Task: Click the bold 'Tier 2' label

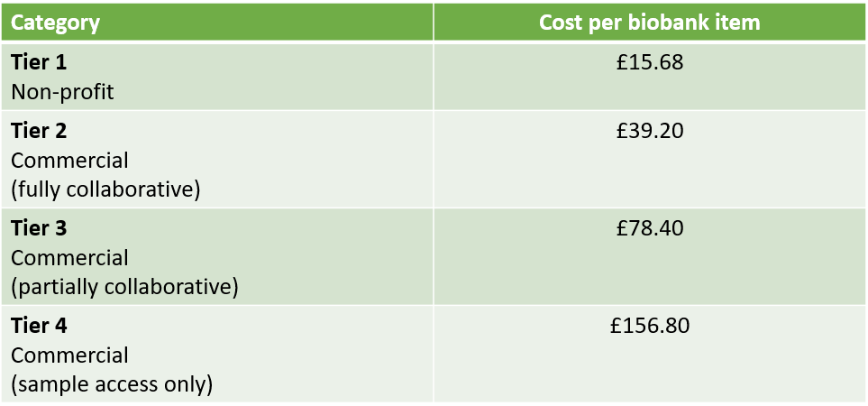Action: pyautogui.click(x=39, y=132)
